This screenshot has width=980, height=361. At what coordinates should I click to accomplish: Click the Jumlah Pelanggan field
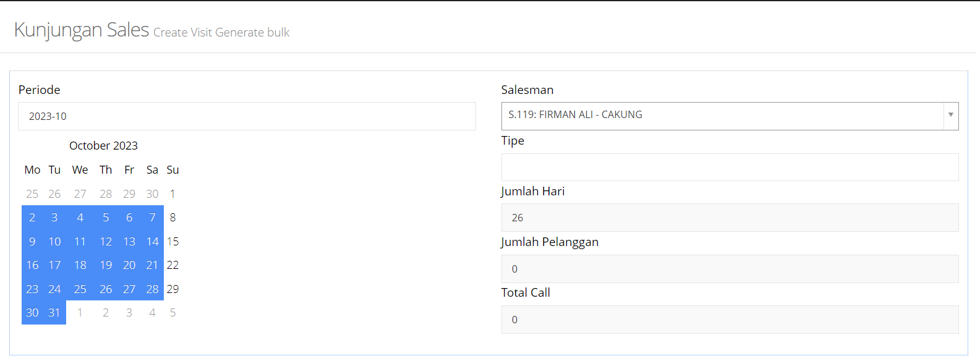click(730, 269)
